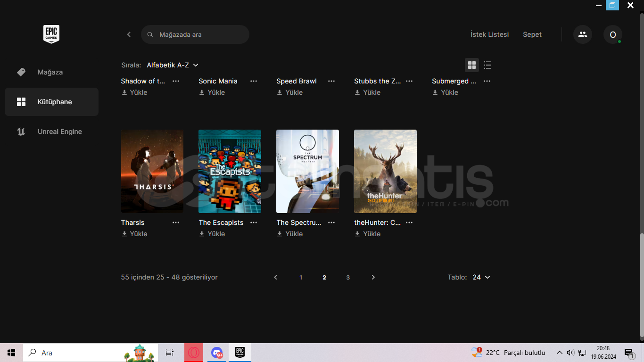644x362 pixels.
Task: Open options for Shadow of t... game
Action: click(x=176, y=81)
